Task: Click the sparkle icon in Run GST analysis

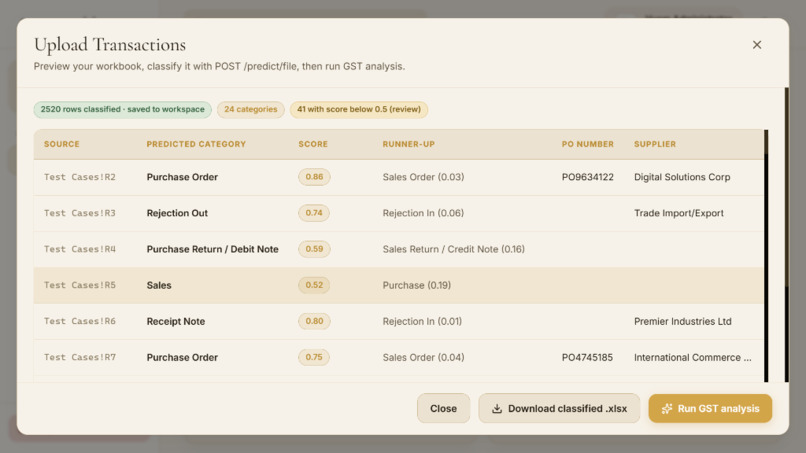Action: pyautogui.click(x=667, y=409)
